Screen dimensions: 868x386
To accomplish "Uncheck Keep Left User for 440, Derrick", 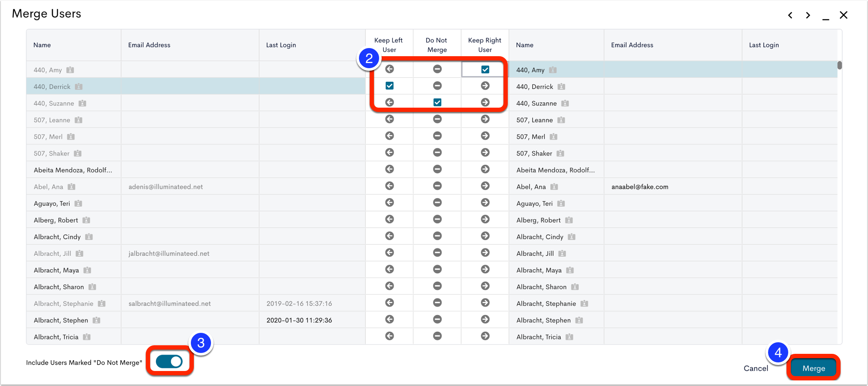I will 389,85.
